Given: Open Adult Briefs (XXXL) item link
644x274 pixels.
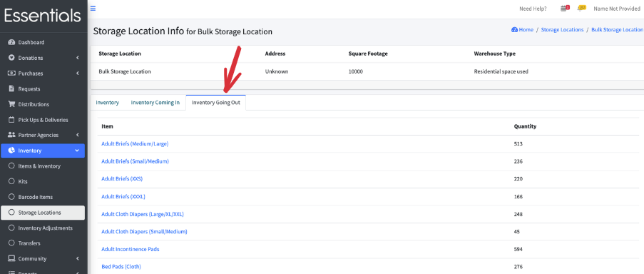Looking at the screenshot, I should point(123,197).
